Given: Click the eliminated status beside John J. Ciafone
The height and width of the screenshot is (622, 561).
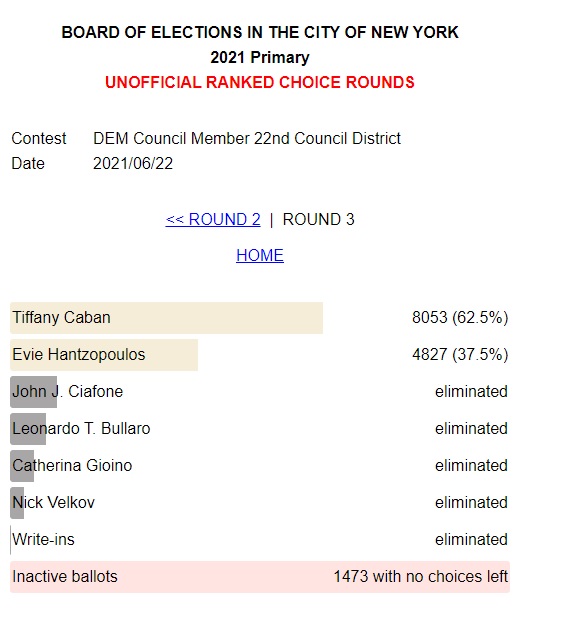Looking at the screenshot, I should 471,392.
